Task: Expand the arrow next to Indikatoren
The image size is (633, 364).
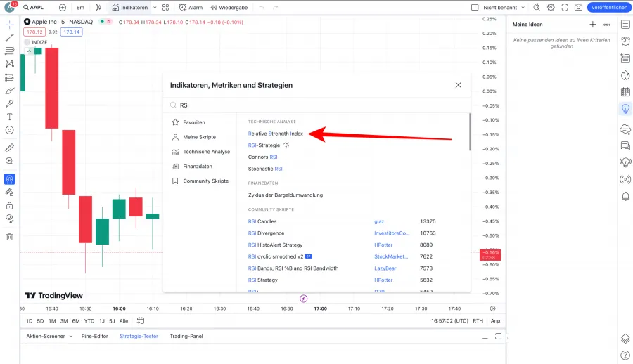Action: tap(155, 7)
